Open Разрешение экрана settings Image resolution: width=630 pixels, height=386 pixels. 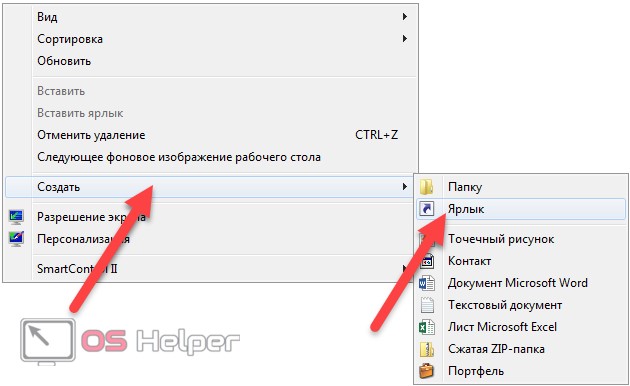coord(210,217)
